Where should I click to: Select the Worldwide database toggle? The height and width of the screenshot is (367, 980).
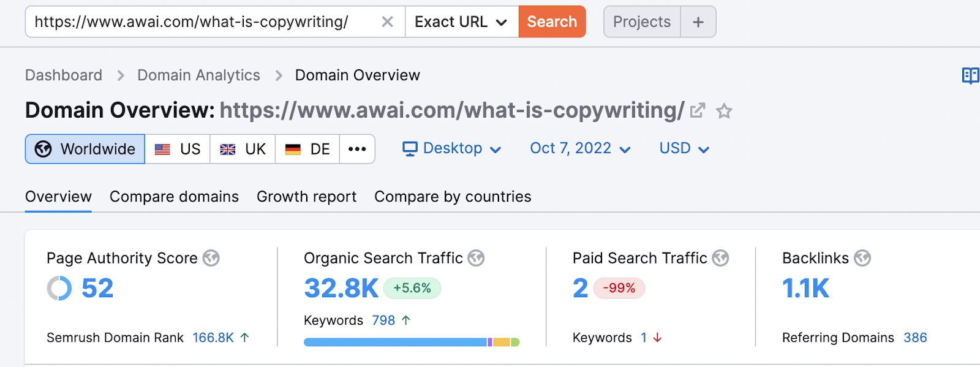click(85, 149)
